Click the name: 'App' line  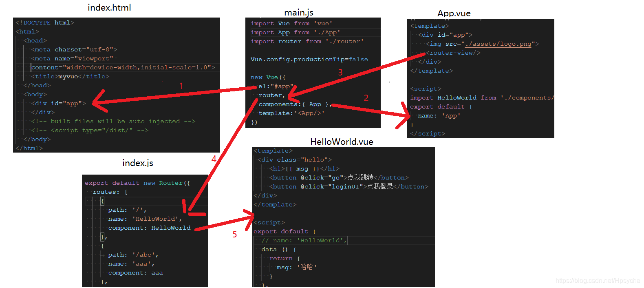pyautogui.click(x=439, y=116)
